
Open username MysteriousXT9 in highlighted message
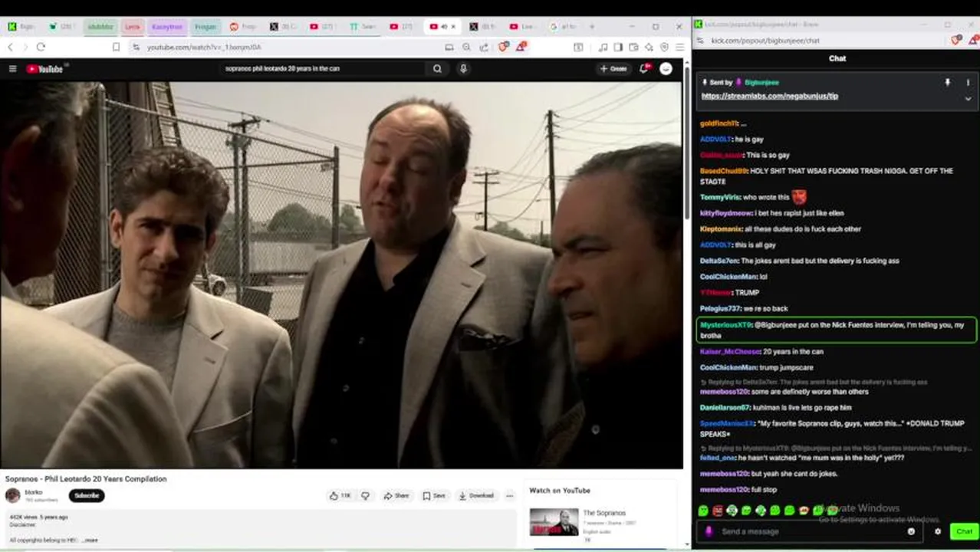726,325
